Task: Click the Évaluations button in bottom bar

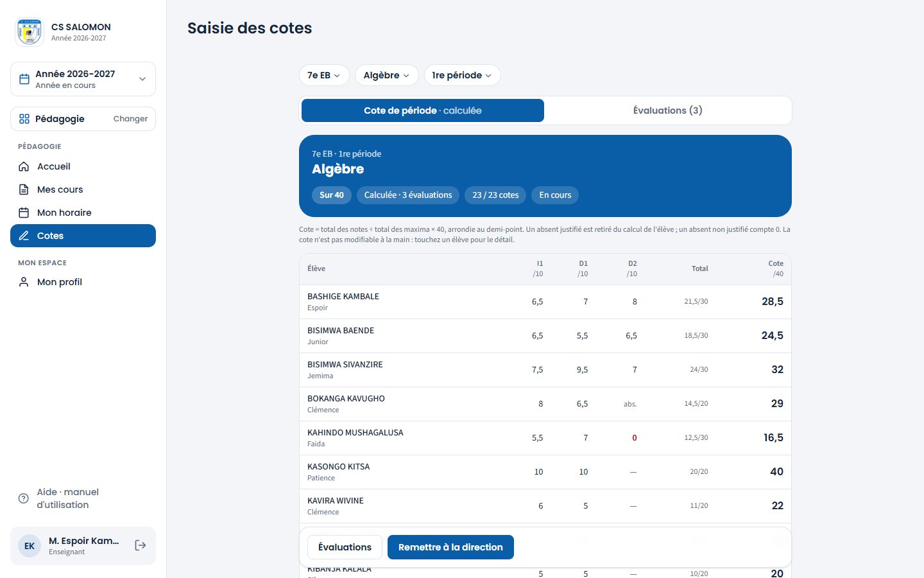Action: pyautogui.click(x=345, y=547)
